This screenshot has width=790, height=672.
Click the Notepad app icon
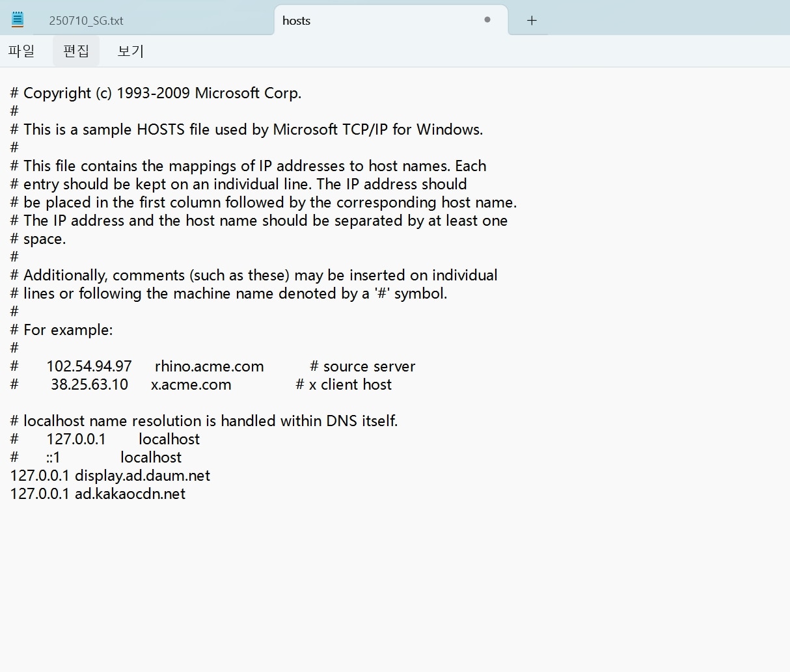pos(18,20)
